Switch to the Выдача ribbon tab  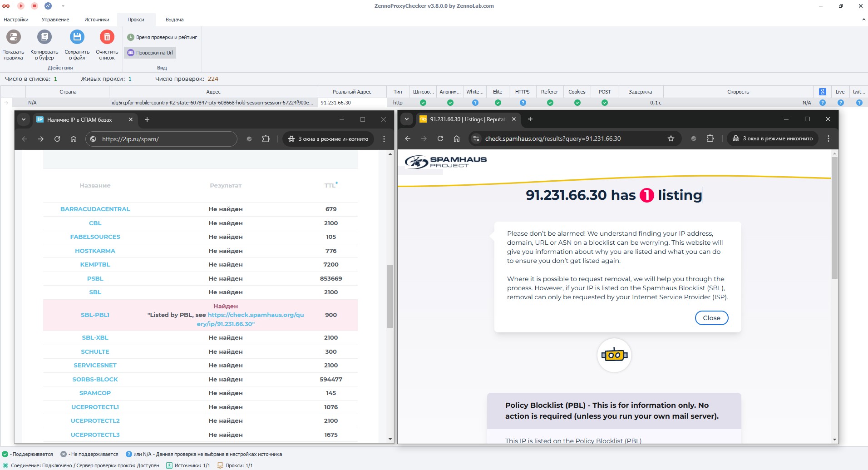(174, 20)
